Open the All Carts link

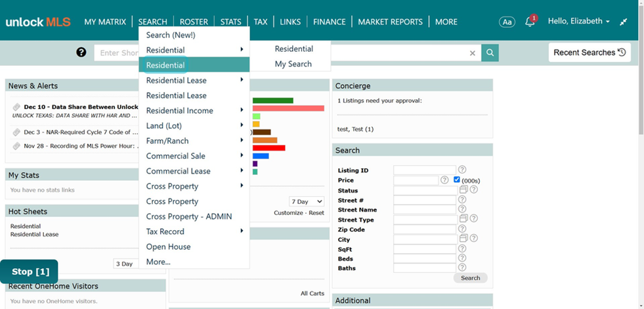tap(312, 293)
